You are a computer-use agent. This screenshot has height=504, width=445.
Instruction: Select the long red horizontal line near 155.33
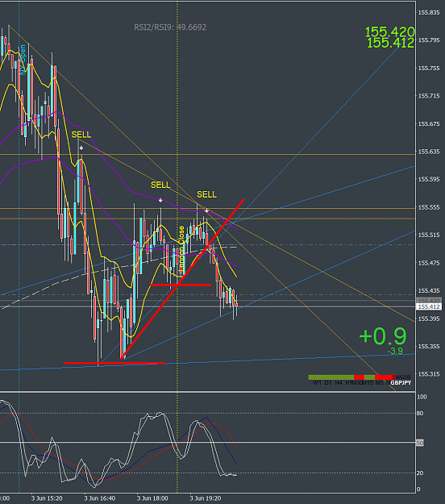(x=114, y=363)
